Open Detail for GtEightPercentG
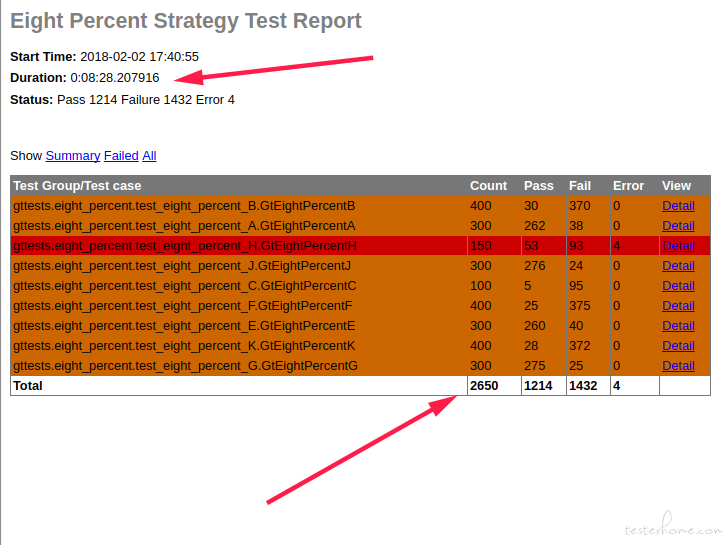724x545 pixels. (678, 365)
